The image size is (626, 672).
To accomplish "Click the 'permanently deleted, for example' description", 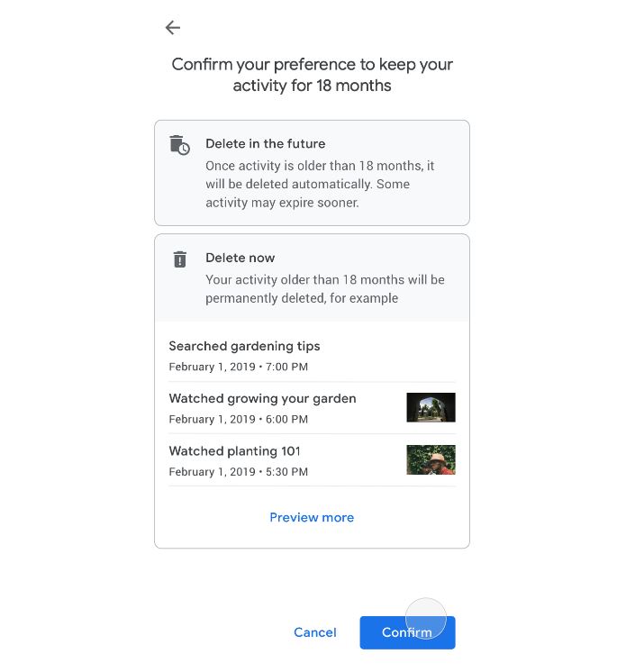I will point(302,298).
